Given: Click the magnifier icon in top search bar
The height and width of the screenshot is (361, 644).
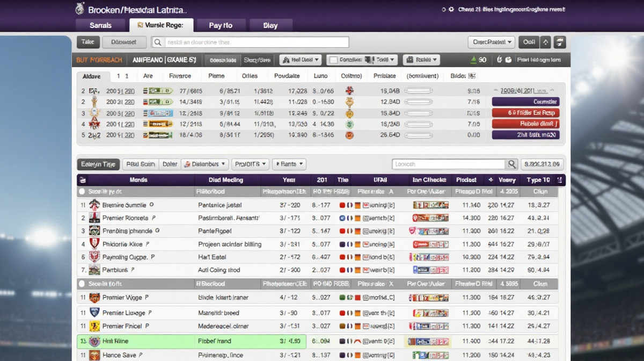Looking at the screenshot, I should click(158, 42).
